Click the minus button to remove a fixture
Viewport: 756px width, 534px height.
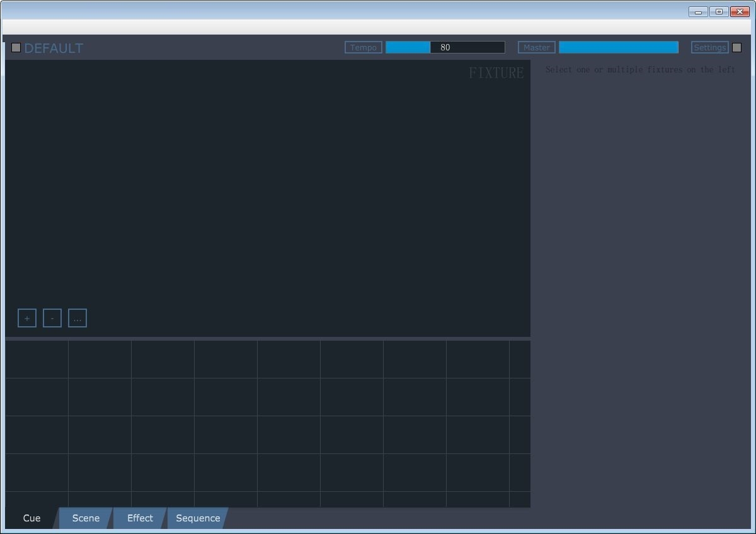[52, 318]
